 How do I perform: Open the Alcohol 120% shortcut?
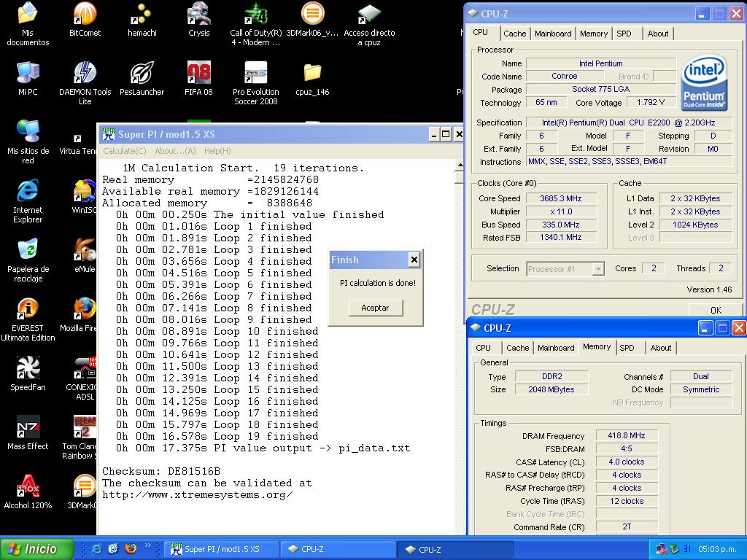[x=28, y=492]
